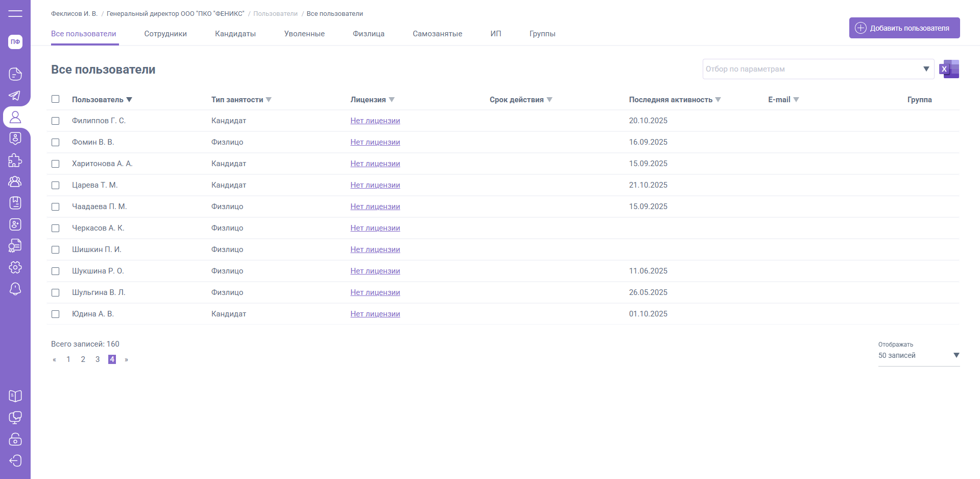Viewport: 980px width, 479px height.
Task: Check the row for Юдина А. В.
Action: [x=56, y=314]
